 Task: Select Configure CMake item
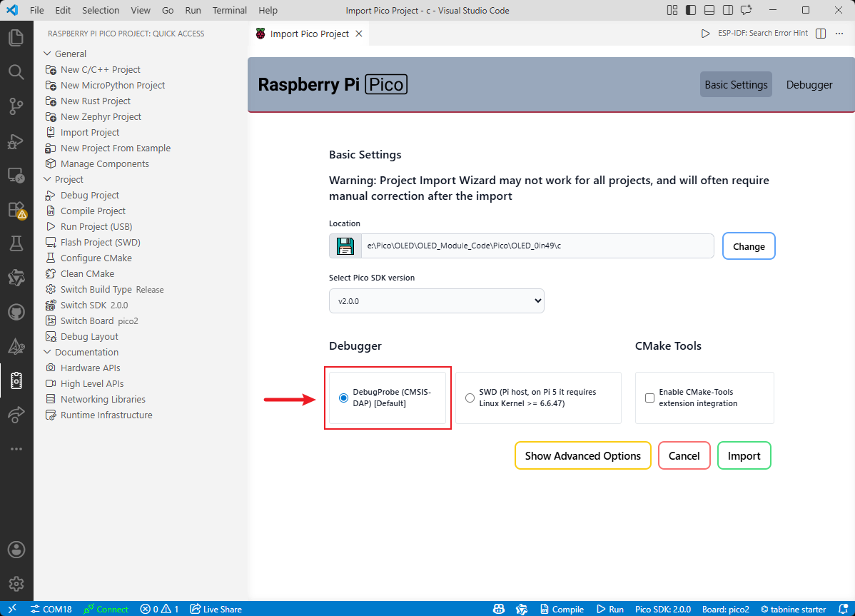96,258
